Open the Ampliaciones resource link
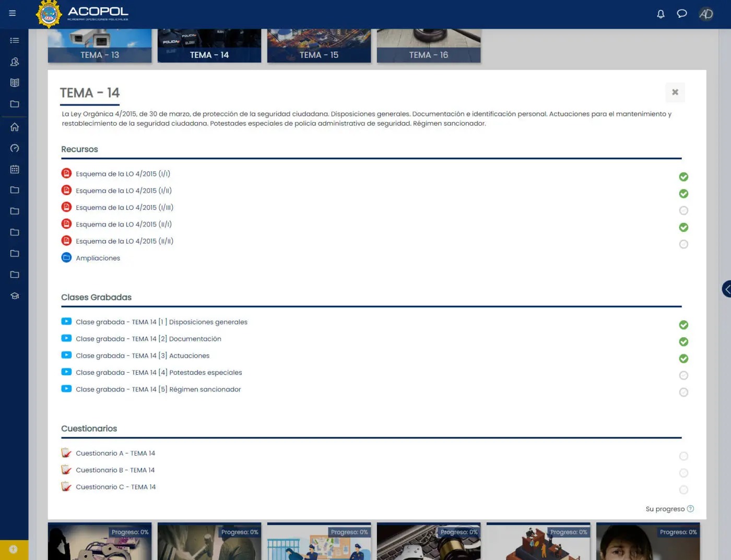The width and height of the screenshot is (731, 560). [x=98, y=258]
